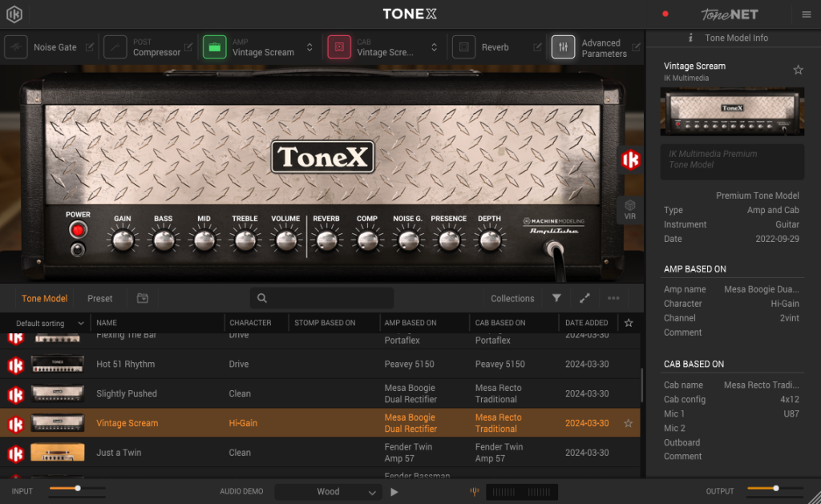Click the DEPTH knob

point(490,240)
